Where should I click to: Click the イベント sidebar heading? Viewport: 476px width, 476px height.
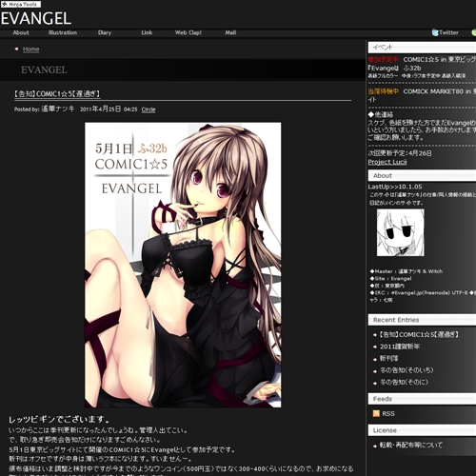(x=422, y=48)
